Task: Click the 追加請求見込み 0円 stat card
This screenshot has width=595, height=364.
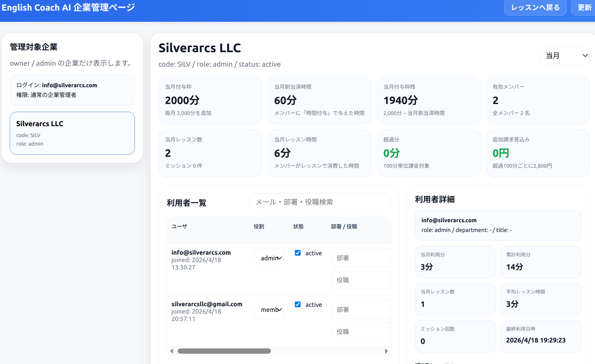Action: pos(537,153)
